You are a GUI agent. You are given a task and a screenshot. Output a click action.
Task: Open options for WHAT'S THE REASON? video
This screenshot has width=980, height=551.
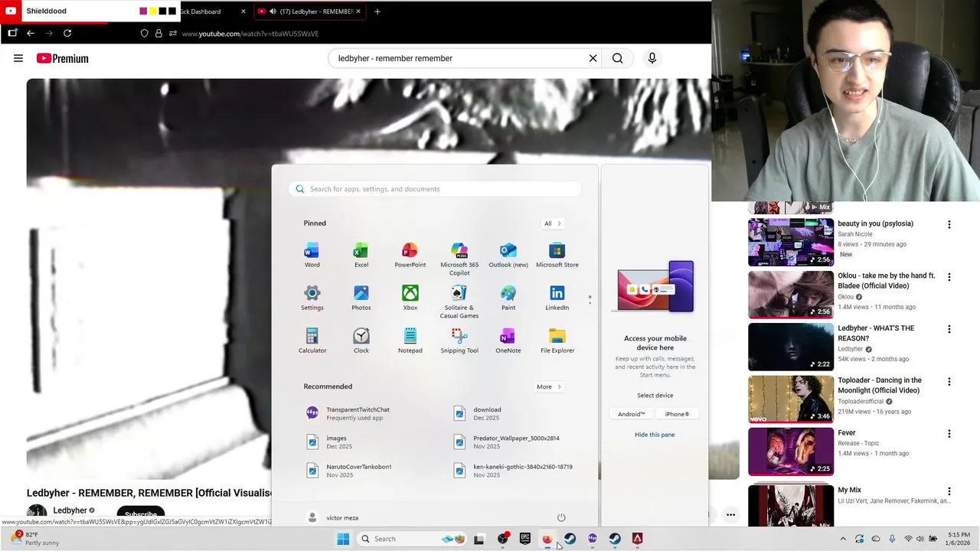[x=949, y=329]
